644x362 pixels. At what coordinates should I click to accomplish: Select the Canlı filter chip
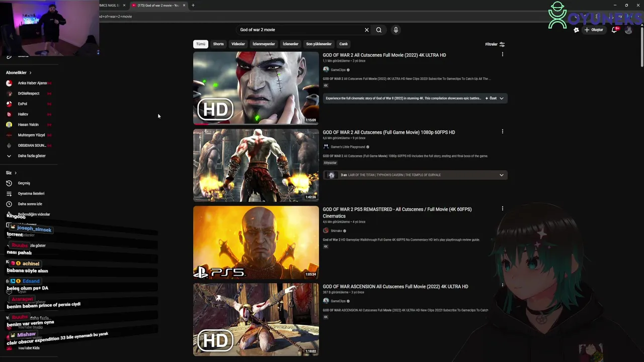coord(343,44)
